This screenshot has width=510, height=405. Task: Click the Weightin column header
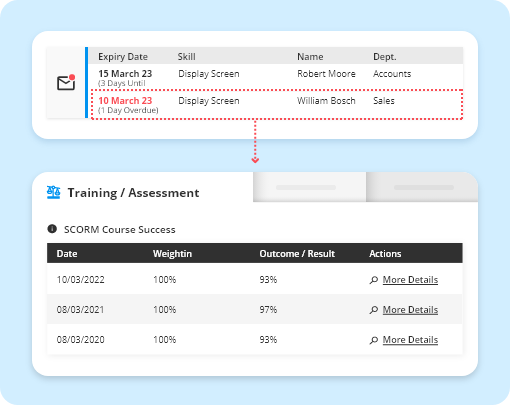click(172, 254)
